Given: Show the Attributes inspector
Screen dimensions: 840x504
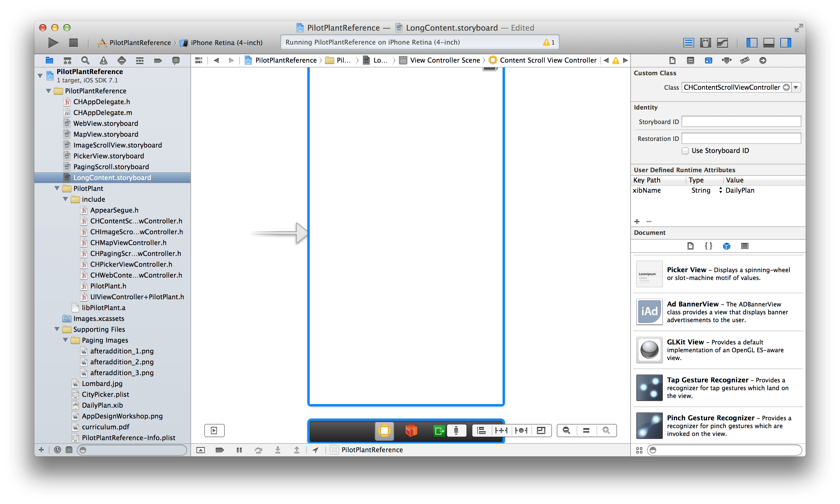Looking at the screenshot, I should point(726,61).
